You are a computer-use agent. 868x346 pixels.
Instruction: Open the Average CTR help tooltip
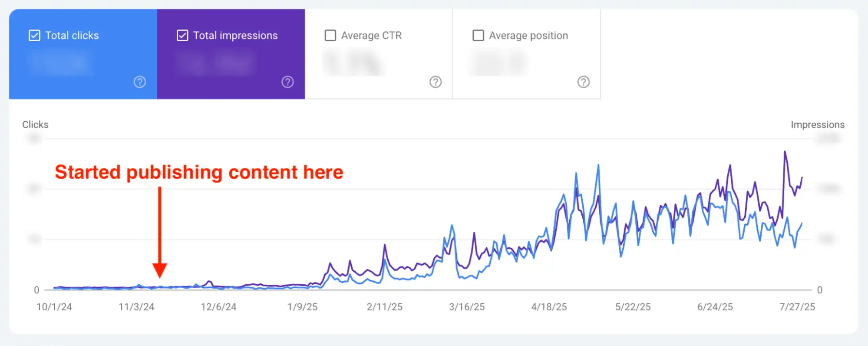coord(435,82)
